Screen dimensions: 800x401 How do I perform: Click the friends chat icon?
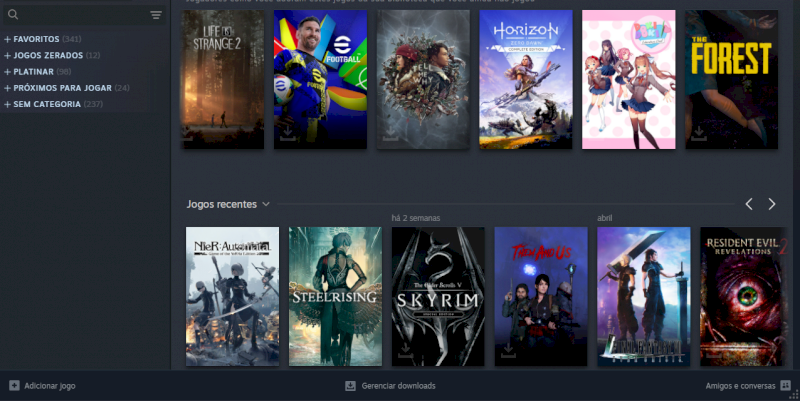[x=785, y=386]
